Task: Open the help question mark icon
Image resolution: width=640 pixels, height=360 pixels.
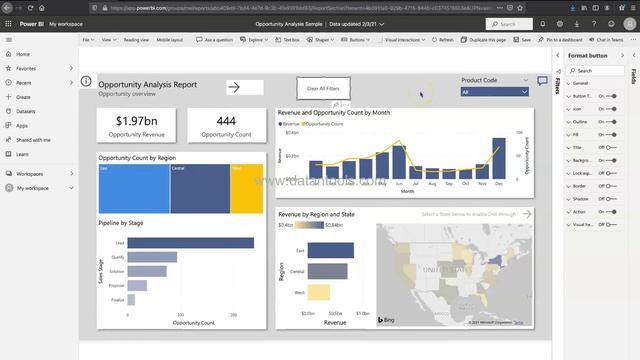Action: 594,24
